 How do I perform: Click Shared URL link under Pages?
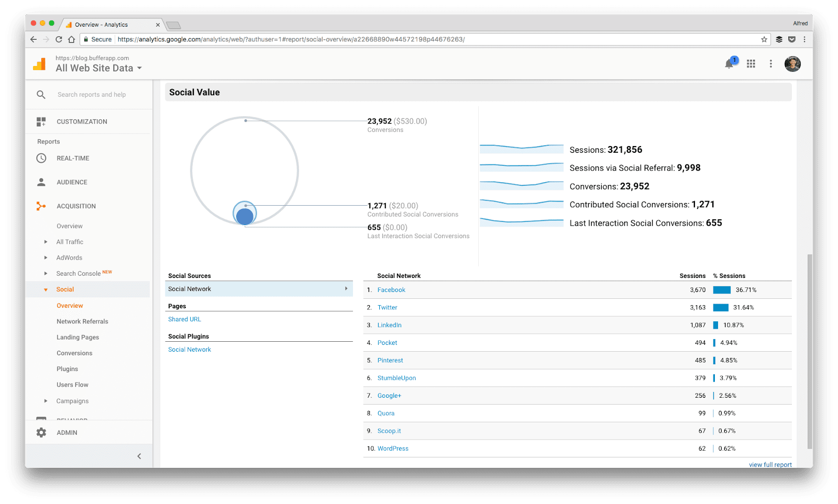point(184,319)
